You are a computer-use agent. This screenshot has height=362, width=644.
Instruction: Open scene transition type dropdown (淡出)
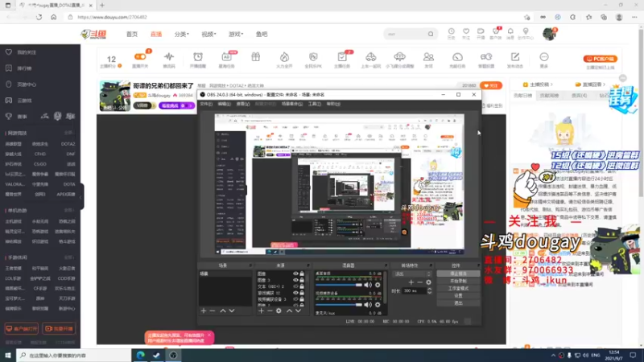click(412, 274)
